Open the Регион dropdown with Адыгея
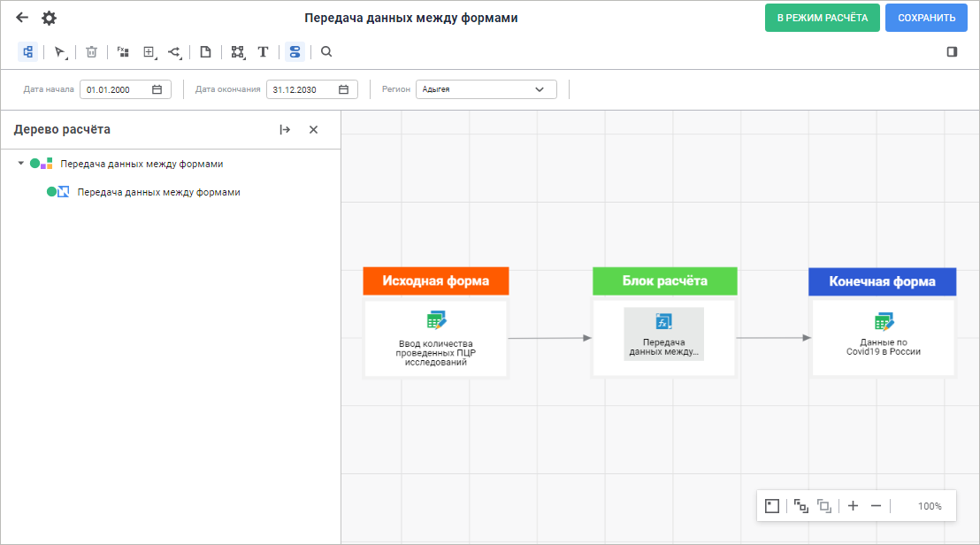The width and height of the screenshot is (980, 545). click(x=486, y=89)
